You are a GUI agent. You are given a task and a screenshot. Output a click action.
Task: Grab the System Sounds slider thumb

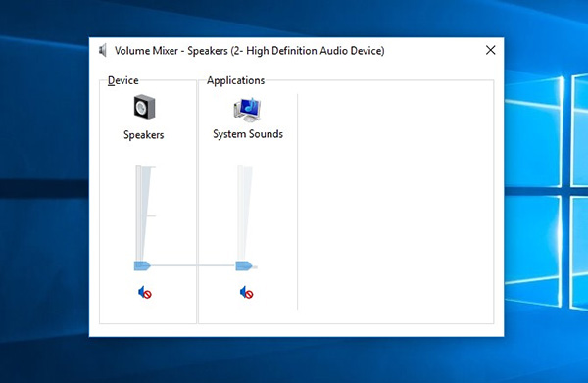243,265
